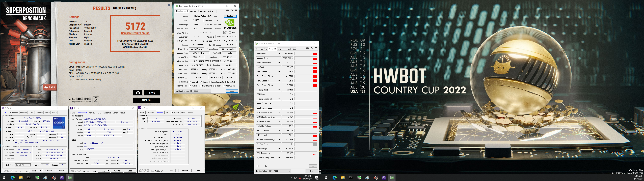Image resolution: width=644 pixels, height=181 pixels.
Task: Click the NVIDIA logo in GPU-Z
Action: tap(230, 24)
